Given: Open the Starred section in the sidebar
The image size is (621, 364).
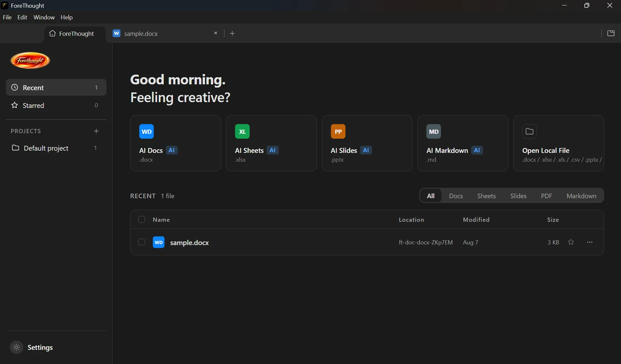Looking at the screenshot, I should (56, 105).
